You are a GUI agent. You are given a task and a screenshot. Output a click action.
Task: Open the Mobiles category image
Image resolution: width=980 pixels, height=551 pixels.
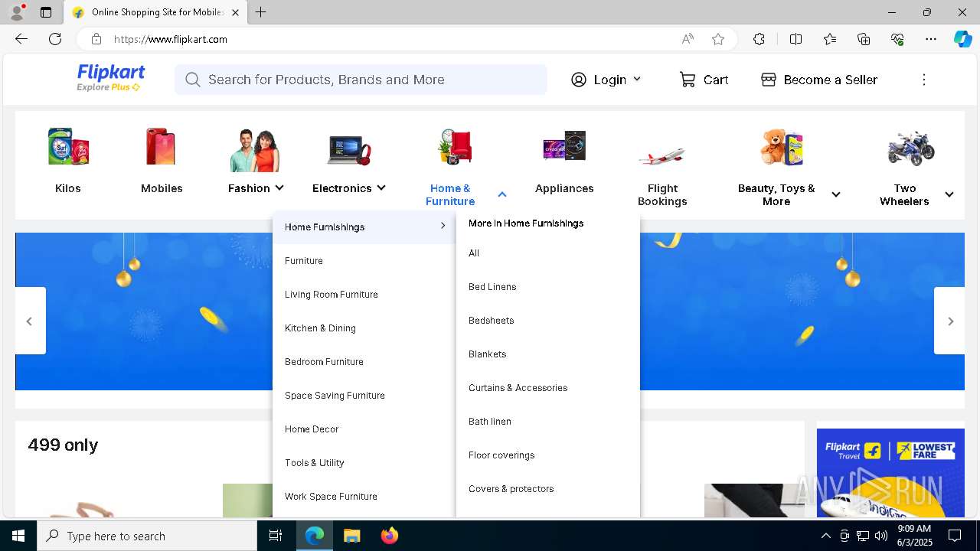pos(162,147)
